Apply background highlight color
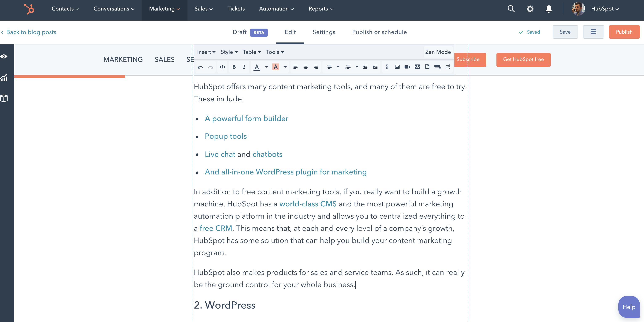The width and height of the screenshot is (644, 322). 276,67
